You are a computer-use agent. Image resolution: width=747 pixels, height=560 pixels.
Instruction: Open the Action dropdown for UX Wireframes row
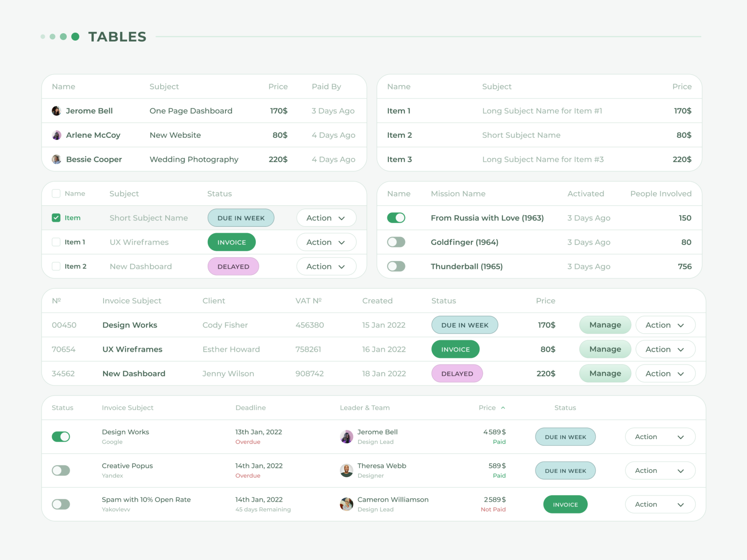326,242
